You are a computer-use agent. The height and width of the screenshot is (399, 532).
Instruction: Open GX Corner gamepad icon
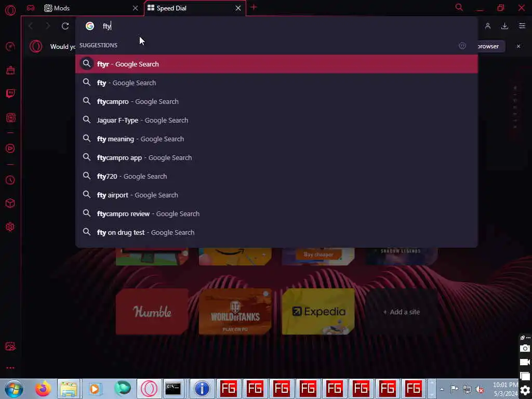coord(31,8)
